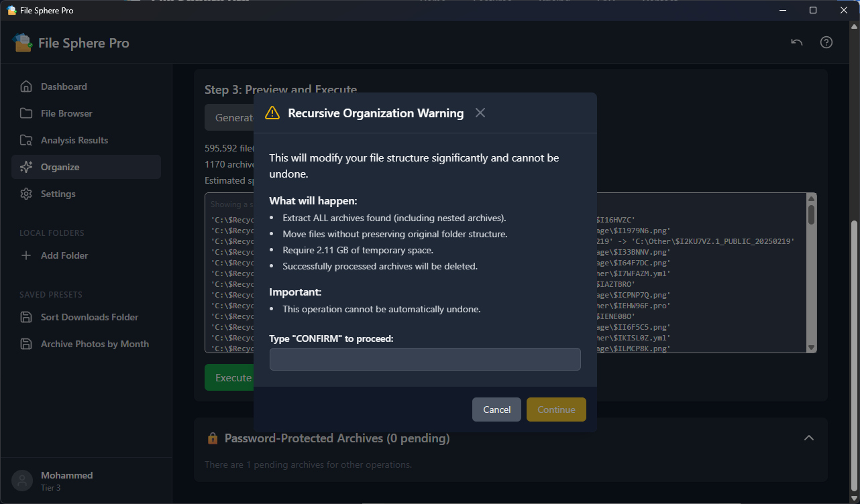This screenshot has width=860, height=504.
Task: Click the undo arrow icon in header
Action: coord(796,42)
